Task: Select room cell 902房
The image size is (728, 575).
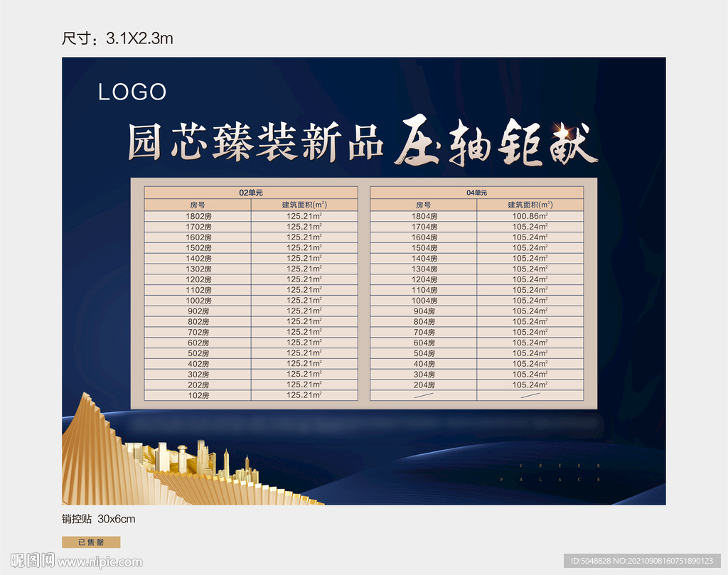Action: 198,311
